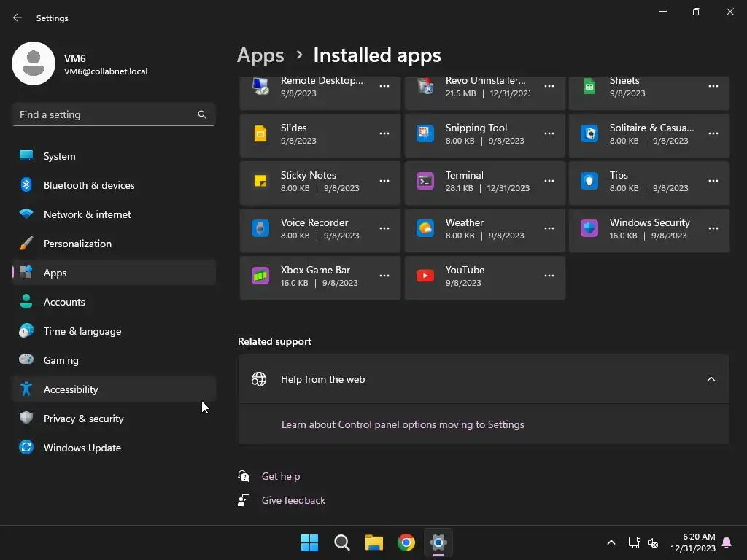Click the Get help link
This screenshot has width=747, height=560.
tap(281, 476)
